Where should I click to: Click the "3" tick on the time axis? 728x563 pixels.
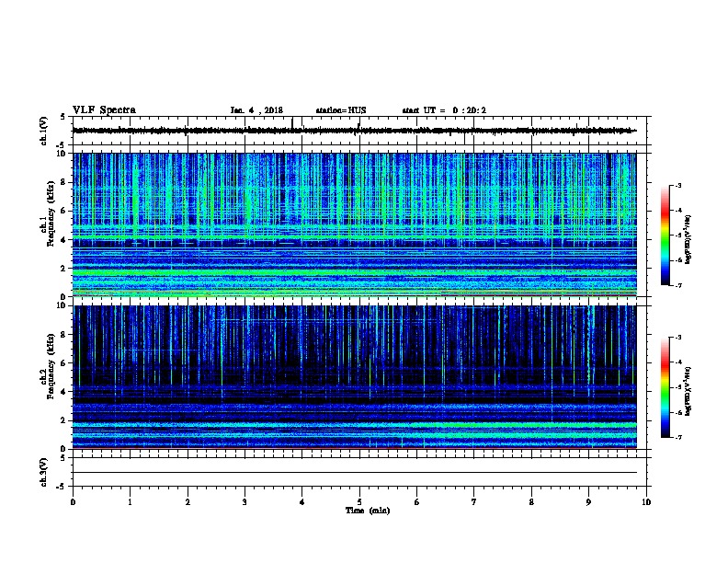(x=245, y=502)
